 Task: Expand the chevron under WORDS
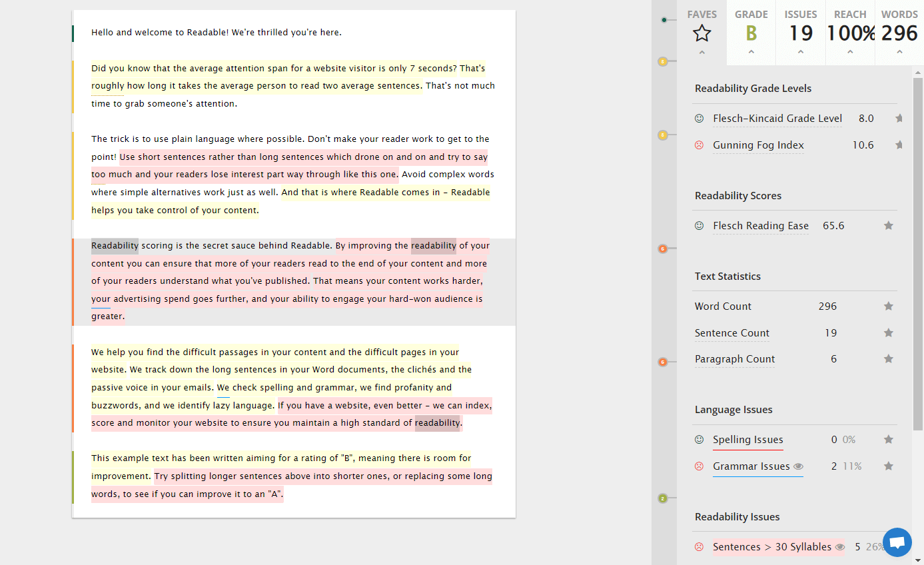point(899,53)
